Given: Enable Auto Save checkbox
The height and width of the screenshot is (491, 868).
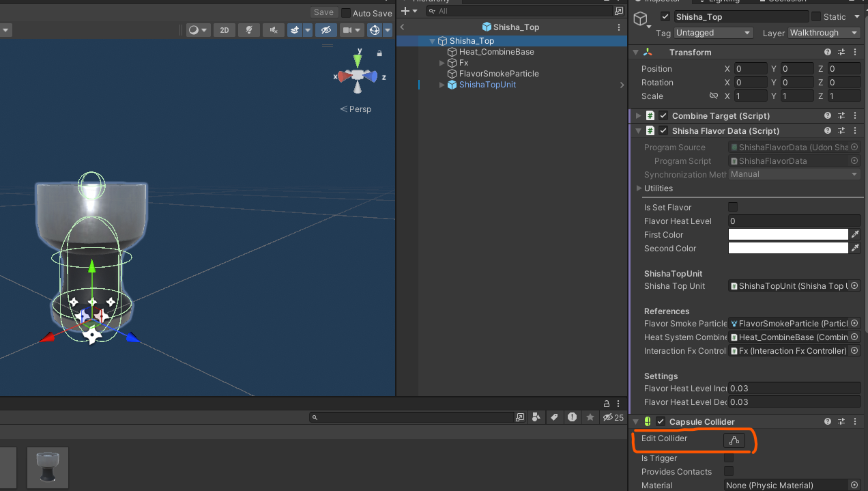Looking at the screenshot, I should [346, 13].
